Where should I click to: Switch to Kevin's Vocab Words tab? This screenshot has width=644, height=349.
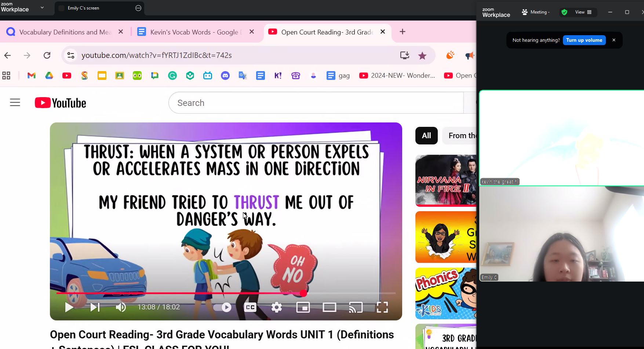click(x=194, y=32)
